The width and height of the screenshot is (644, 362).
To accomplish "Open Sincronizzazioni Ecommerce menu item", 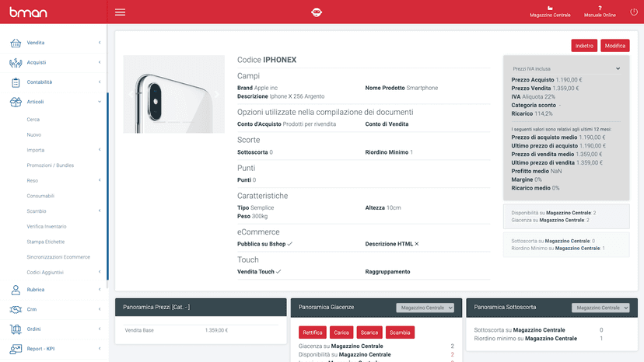I will [58, 257].
